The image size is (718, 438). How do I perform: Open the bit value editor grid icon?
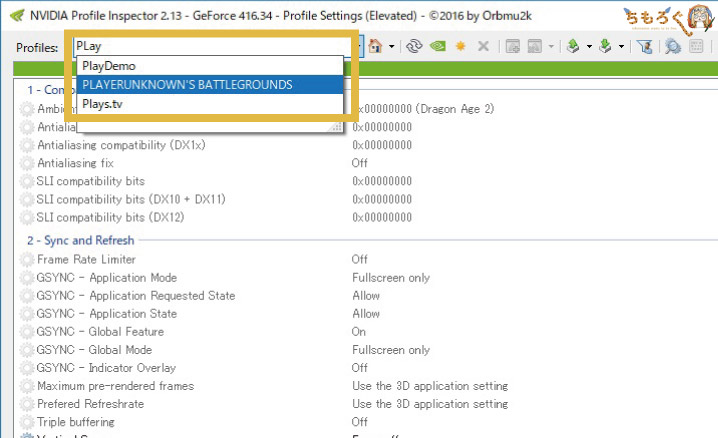tap(696, 46)
